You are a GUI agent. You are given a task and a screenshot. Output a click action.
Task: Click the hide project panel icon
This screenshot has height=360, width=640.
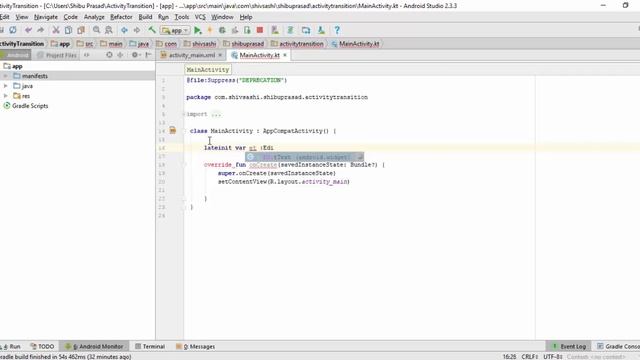(148, 55)
